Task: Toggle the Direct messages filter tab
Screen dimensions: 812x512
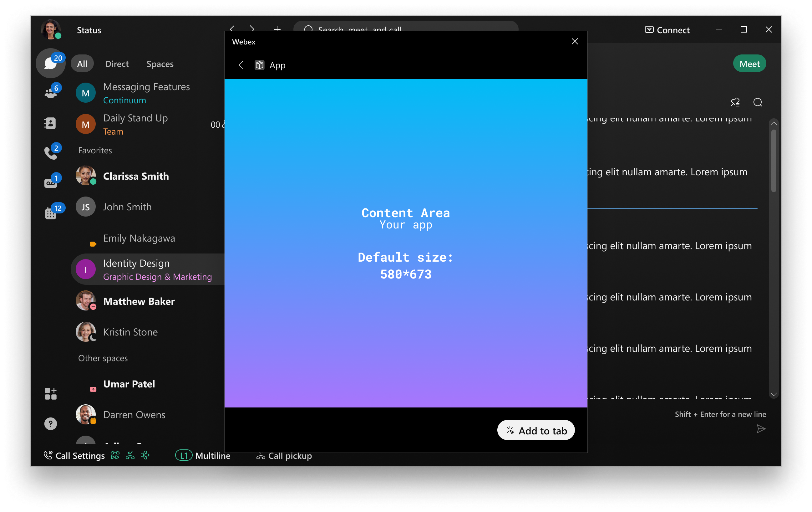Action: tap(117, 64)
